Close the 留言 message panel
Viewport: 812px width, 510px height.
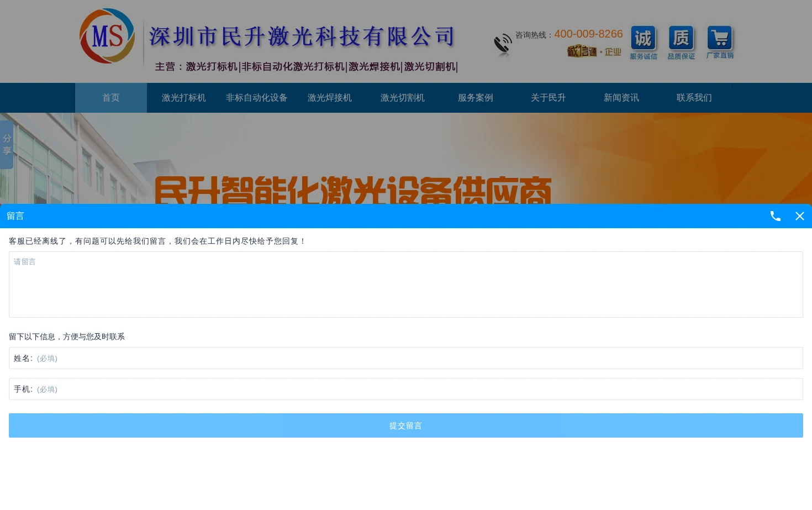click(799, 216)
